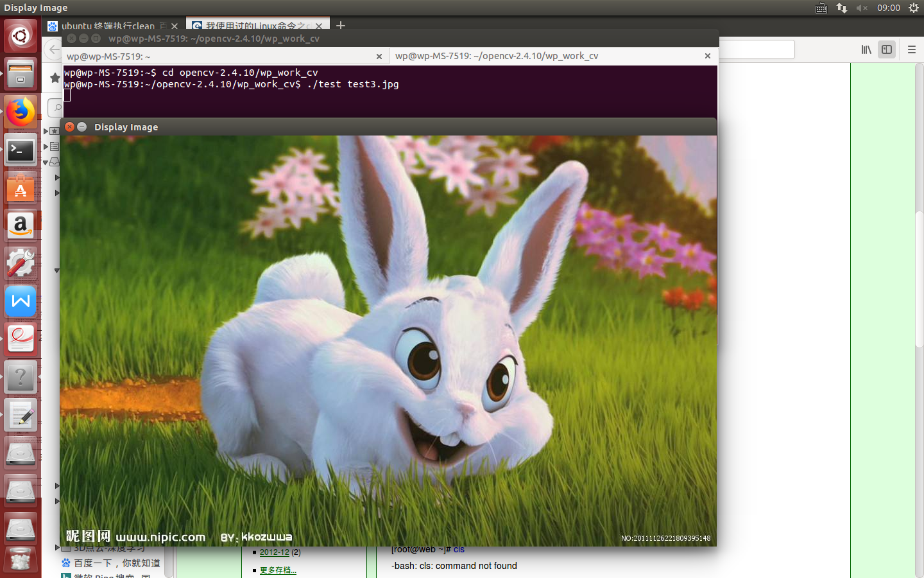Open the Terminal launcher icon
Viewport: 924px width, 578px height.
tap(21, 150)
